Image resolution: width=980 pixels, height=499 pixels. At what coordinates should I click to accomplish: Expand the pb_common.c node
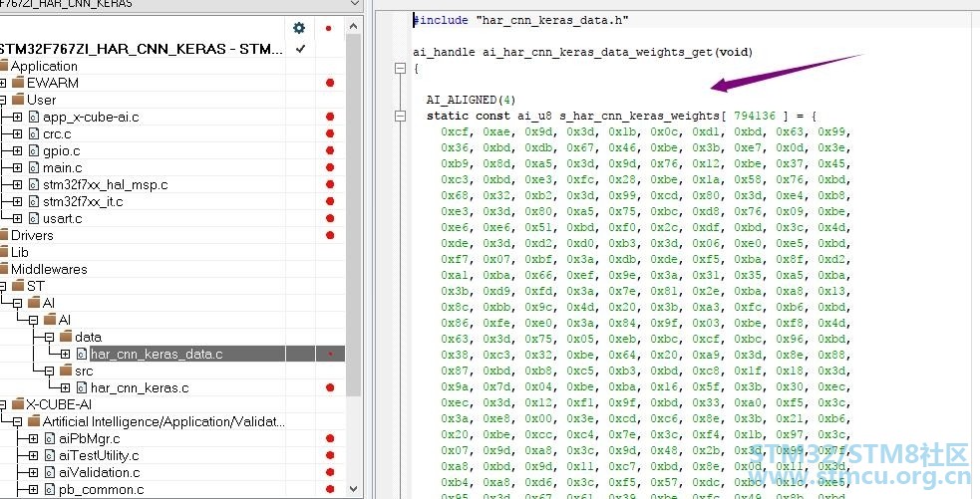[33, 490]
